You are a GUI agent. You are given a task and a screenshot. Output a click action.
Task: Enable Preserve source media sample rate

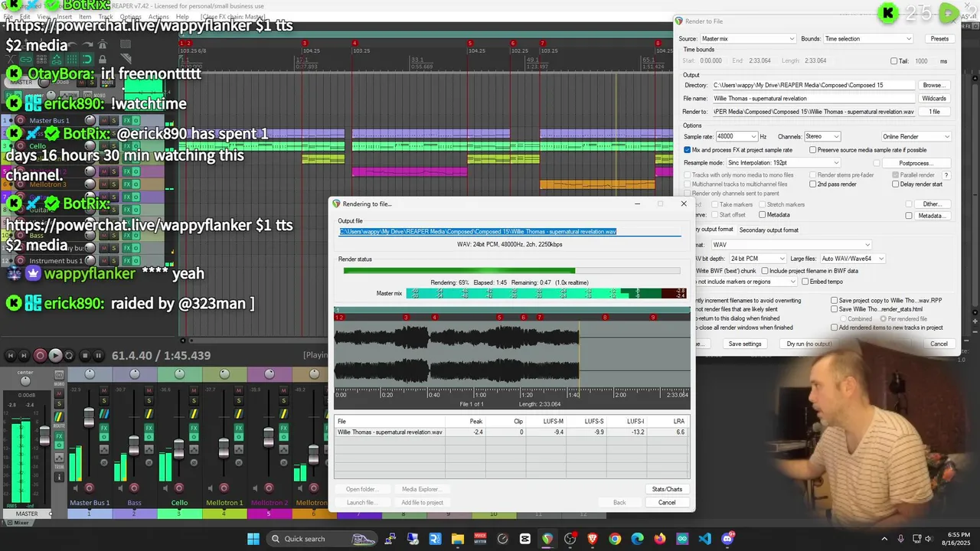[x=813, y=150]
